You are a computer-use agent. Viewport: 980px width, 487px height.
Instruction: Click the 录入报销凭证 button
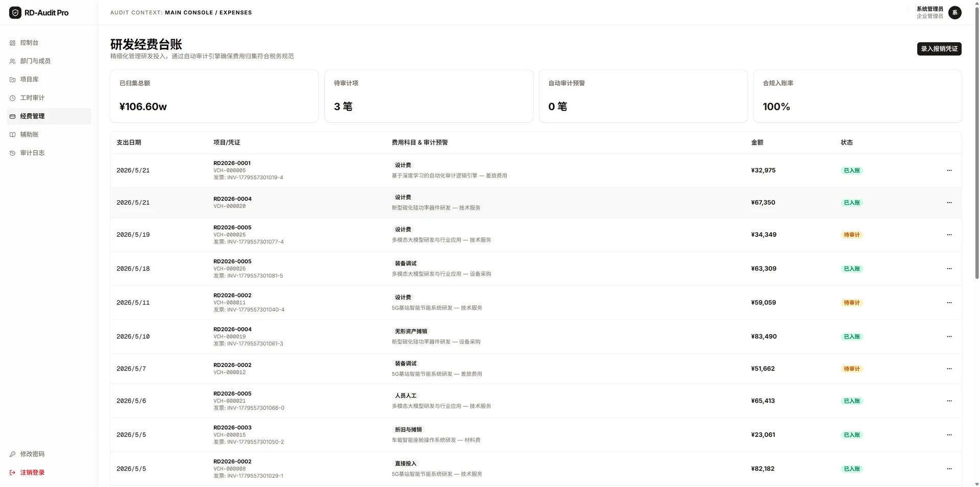point(939,49)
